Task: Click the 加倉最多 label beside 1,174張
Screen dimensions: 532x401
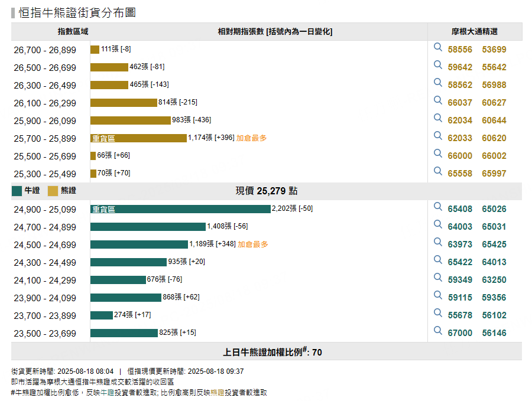Action: click(x=251, y=138)
